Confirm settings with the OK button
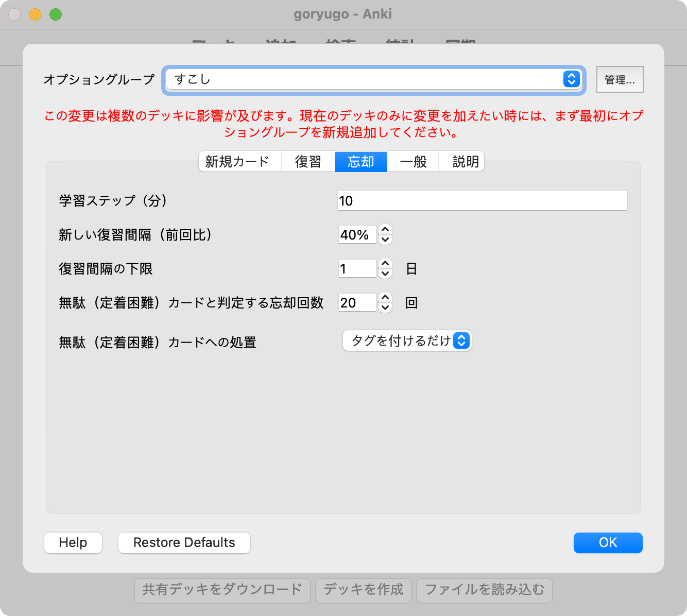This screenshot has width=687, height=616. coord(608,543)
